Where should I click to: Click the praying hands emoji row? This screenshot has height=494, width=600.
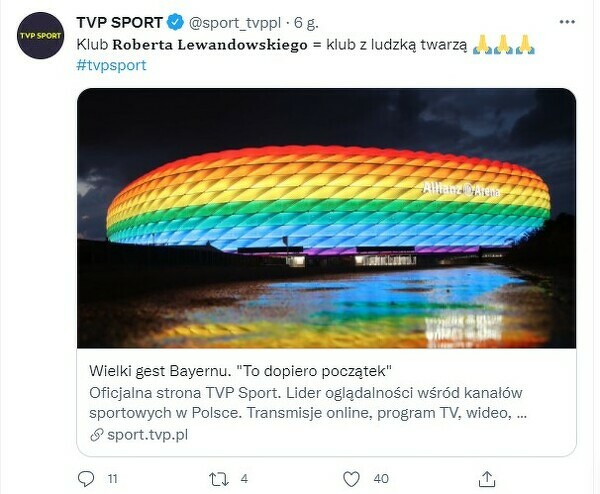click(504, 45)
